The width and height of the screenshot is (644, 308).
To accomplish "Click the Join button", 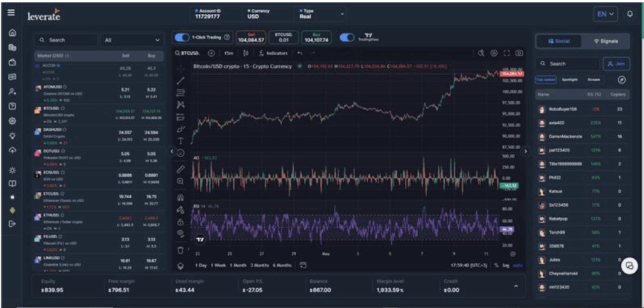I will coord(616,63).
